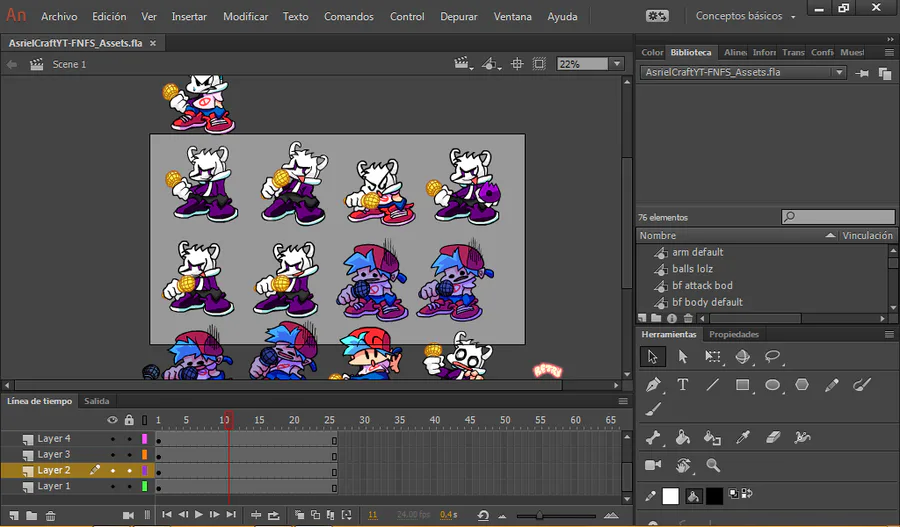This screenshot has height=527, width=900.
Task: Activate the Eraser tool
Action: click(772, 437)
